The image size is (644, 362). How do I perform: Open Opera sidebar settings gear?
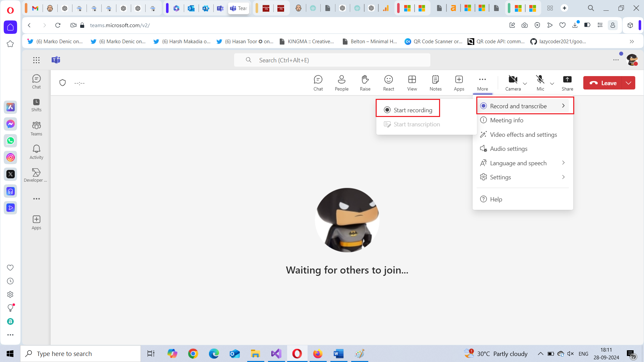[10, 294]
